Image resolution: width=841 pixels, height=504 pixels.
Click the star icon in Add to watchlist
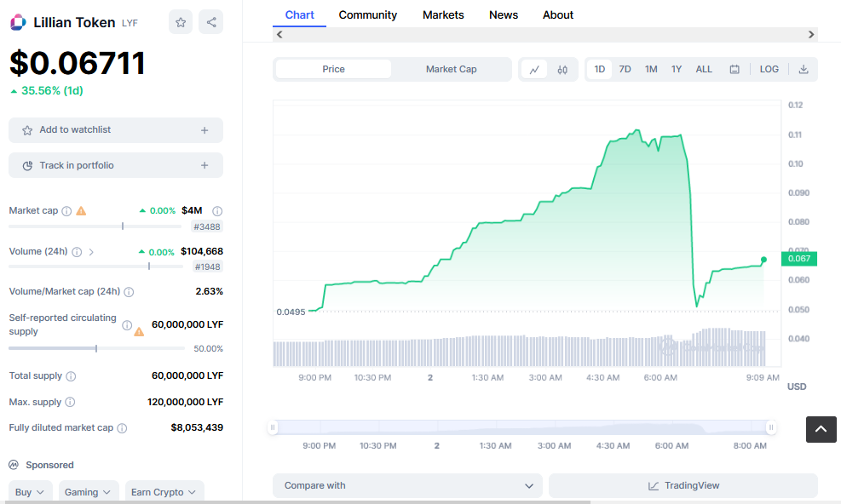[x=27, y=130]
